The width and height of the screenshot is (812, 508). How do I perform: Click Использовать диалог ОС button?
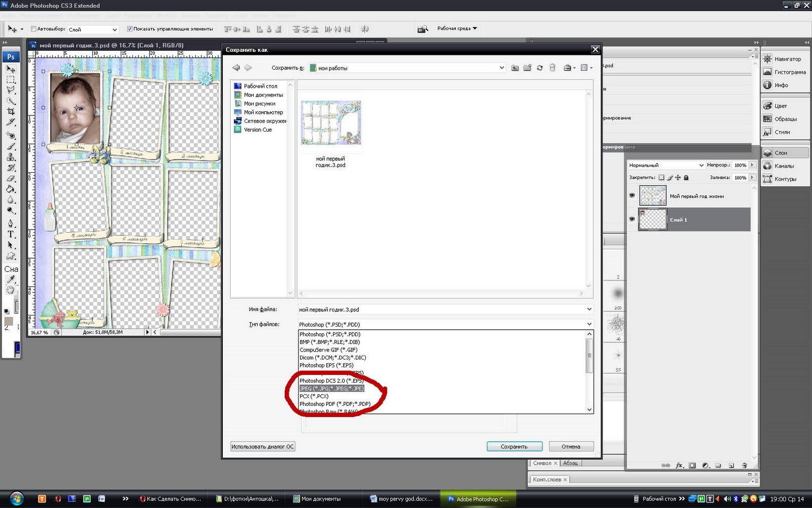coord(262,447)
